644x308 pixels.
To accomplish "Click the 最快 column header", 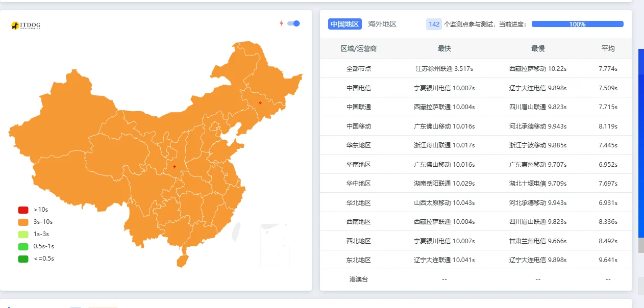I will point(444,48).
